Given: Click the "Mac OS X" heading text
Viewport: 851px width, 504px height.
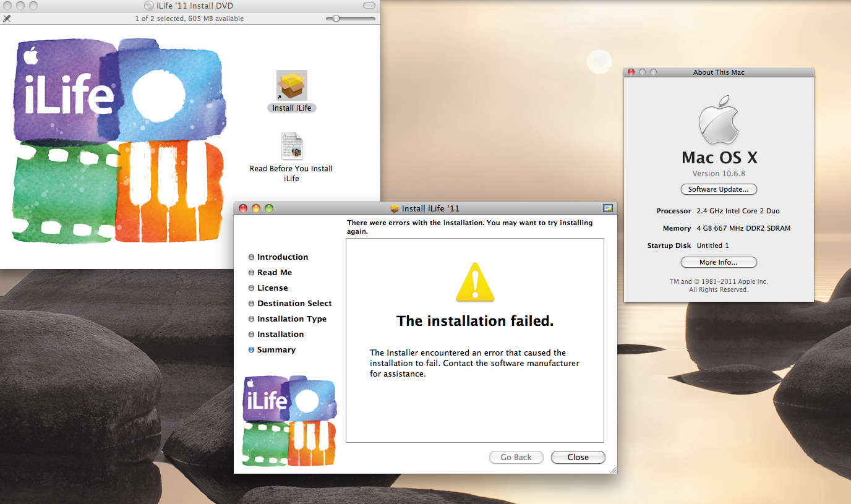Looking at the screenshot, I should [x=719, y=157].
